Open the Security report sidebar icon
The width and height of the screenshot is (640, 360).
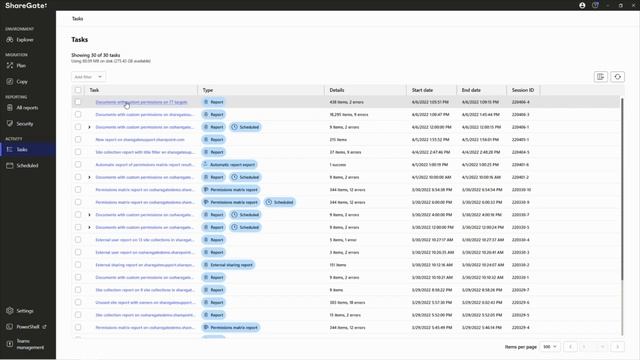point(10,124)
